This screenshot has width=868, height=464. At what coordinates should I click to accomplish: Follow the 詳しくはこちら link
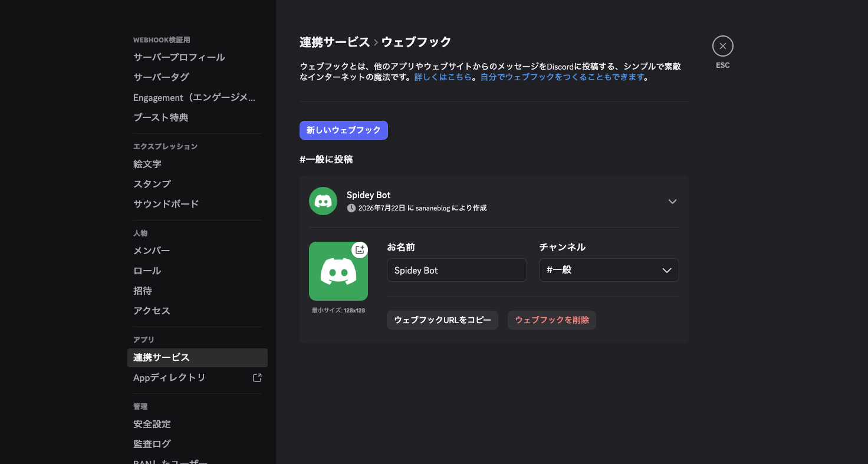(x=443, y=77)
